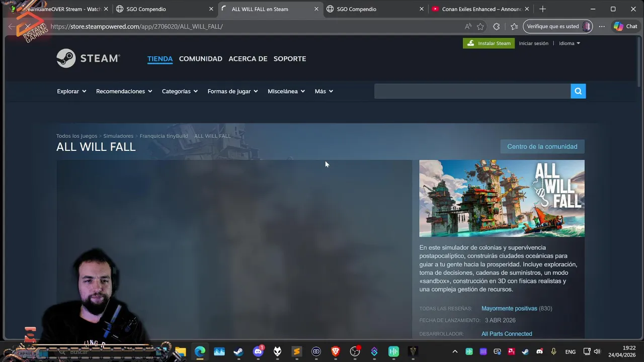Select the SOPORTE menu item
Image resolution: width=644 pixels, height=362 pixels.
pyautogui.click(x=290, y=59)
